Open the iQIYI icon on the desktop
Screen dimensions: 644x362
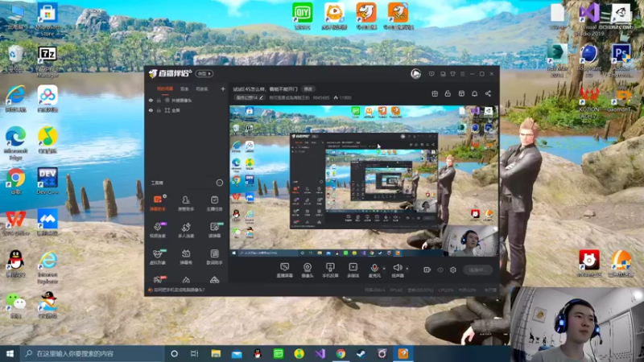[x=303, y=16]
